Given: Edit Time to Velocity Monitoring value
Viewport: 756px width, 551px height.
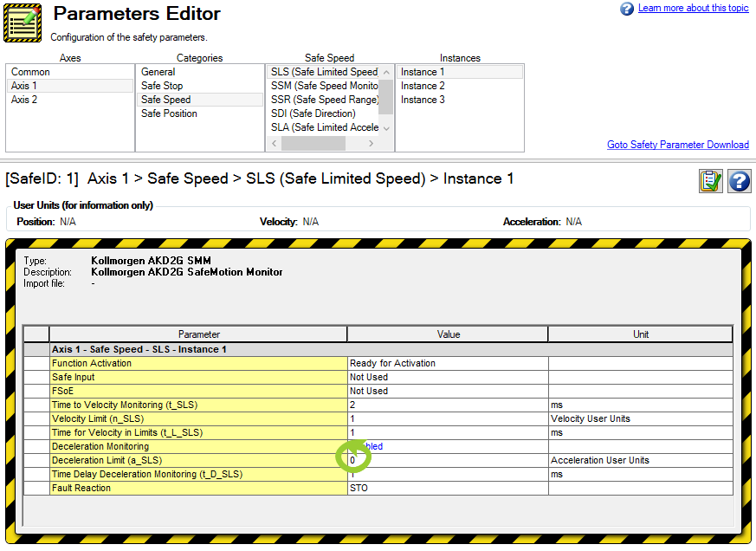Looking at the screenshot, I should 448,405.
